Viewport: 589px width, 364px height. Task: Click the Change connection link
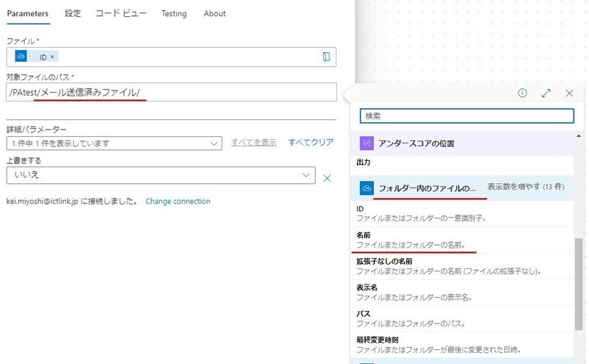(177, 201)
